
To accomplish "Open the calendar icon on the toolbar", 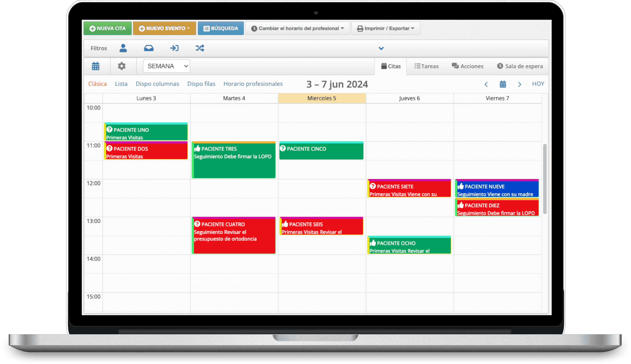I will coord(96,66).
